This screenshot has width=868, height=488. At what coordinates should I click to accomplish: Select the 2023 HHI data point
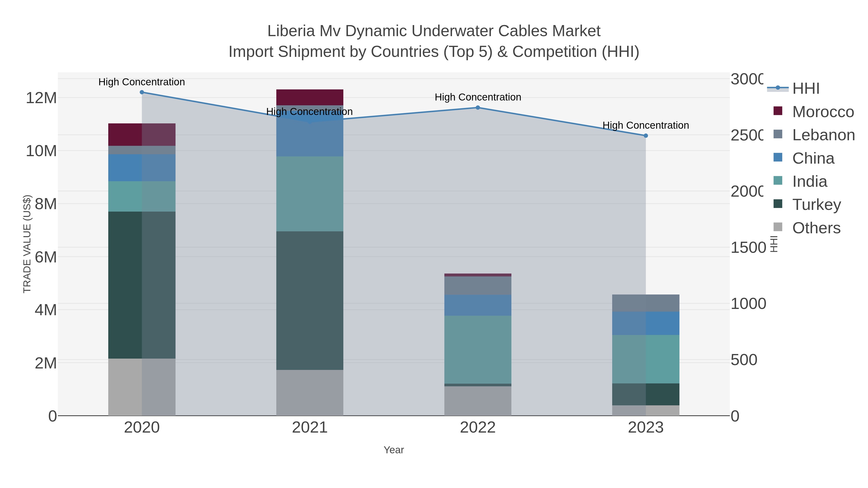646,136
